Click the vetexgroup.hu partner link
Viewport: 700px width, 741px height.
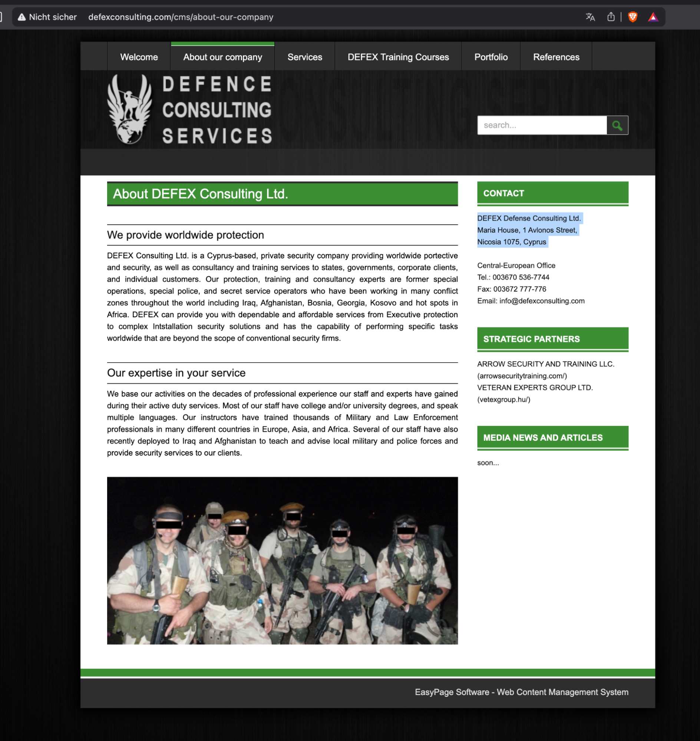tap(503, 400)
